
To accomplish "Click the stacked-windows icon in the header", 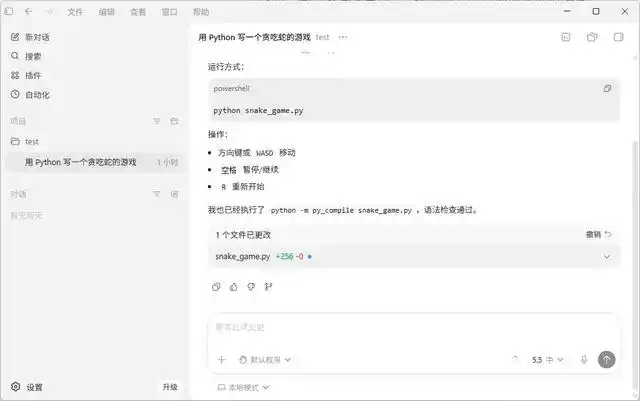I will (592, 37).
